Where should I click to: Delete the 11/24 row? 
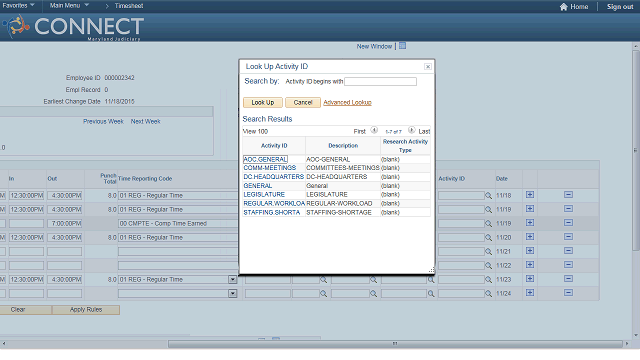tap(568, 293)
